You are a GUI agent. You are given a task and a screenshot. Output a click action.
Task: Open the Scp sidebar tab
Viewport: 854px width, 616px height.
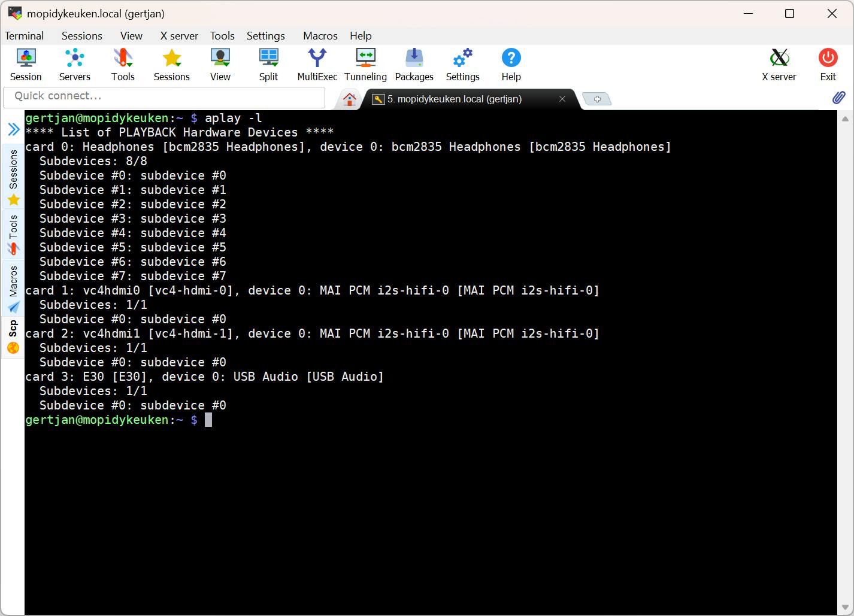(13, 336)
